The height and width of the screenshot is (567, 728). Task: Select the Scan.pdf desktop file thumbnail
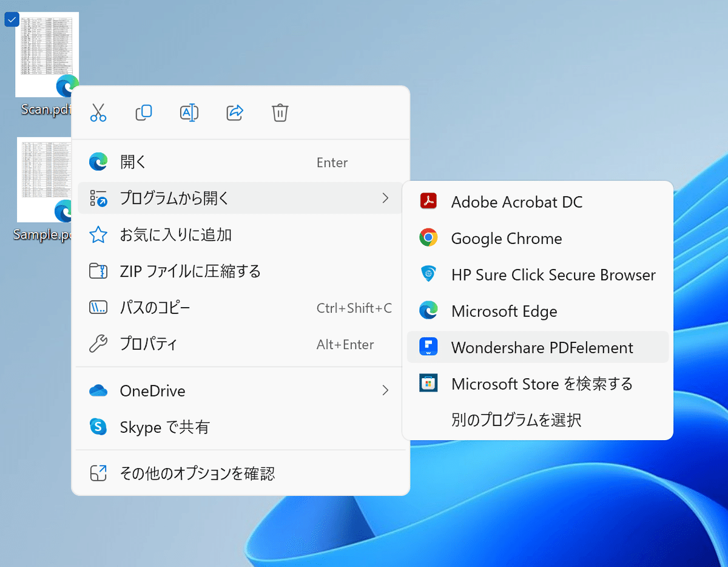[47, 55]
